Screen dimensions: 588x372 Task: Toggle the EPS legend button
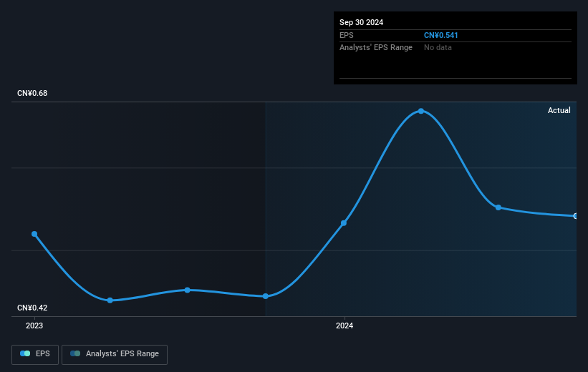pos(35,354)
